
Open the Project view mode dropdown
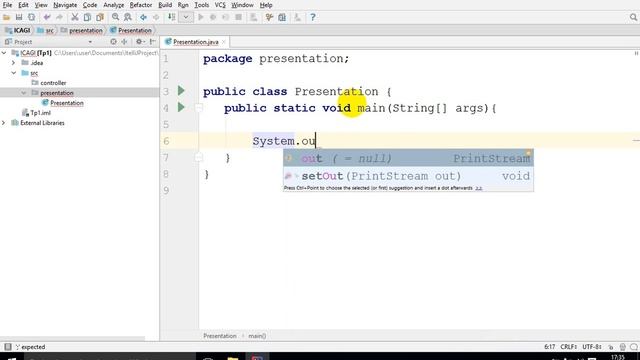pyautogui.click(x=90, y=42)
